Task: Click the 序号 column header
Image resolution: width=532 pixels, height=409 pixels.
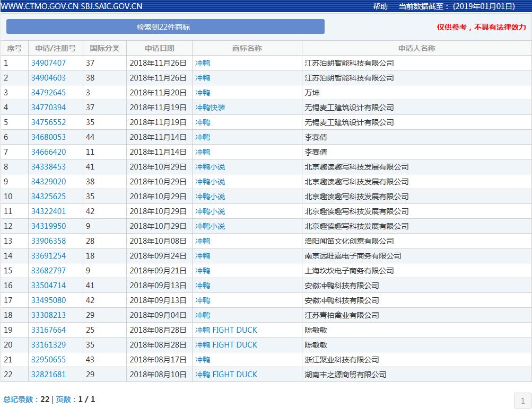Action: click(14, 48)
